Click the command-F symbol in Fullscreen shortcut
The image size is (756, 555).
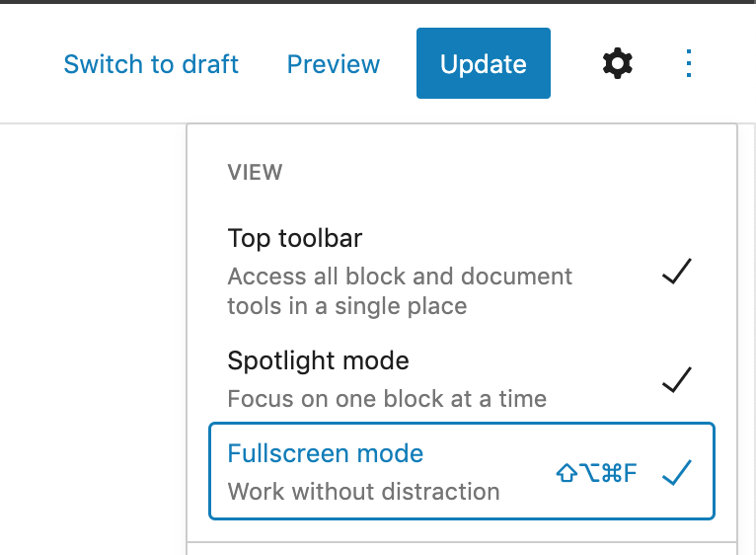point(619,473)
